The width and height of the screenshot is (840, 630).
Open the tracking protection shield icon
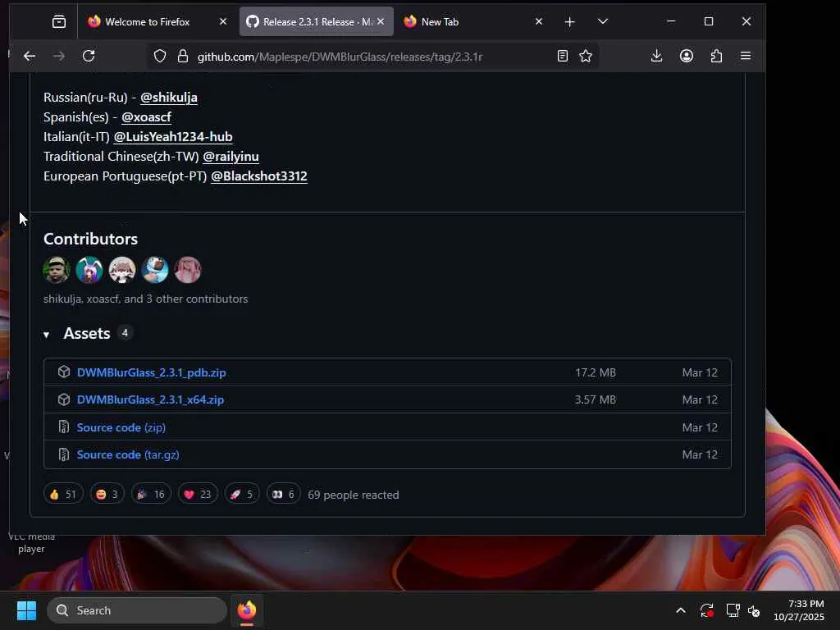(x=160, y=57)
